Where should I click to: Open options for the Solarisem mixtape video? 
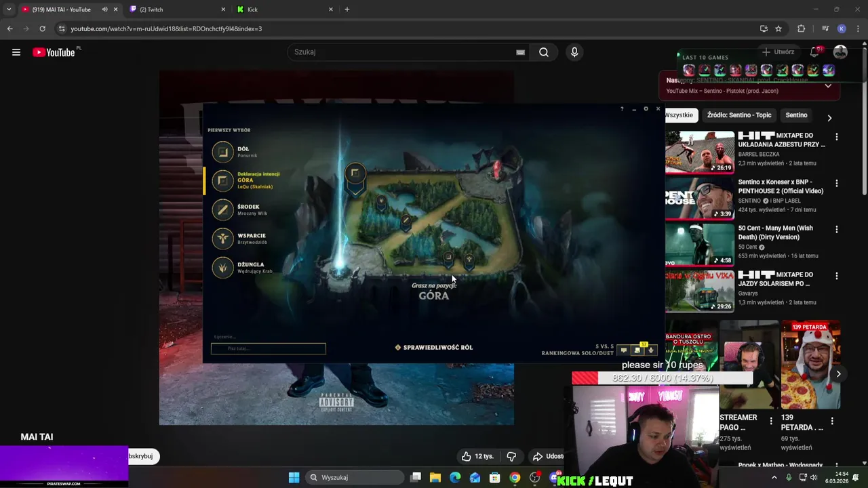tap(837, 276)
